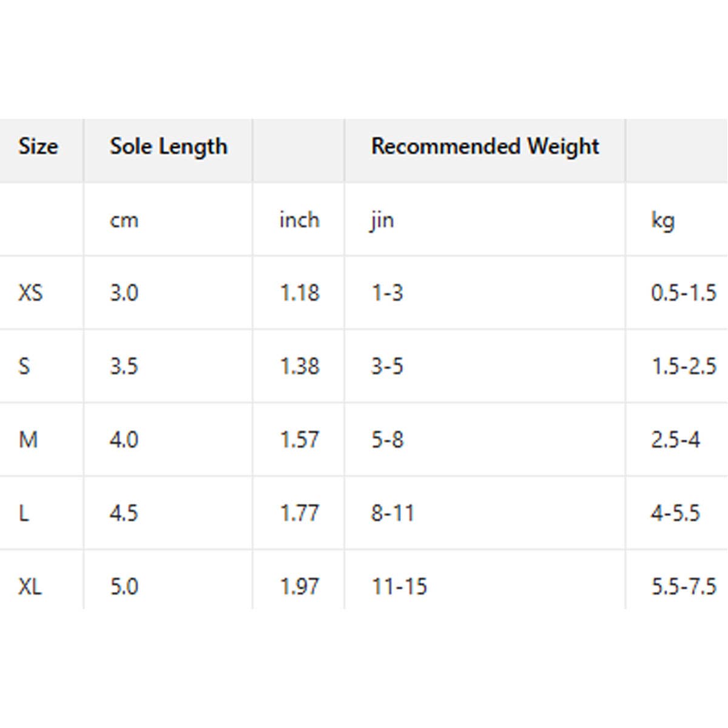728x728 pixels.
Task: Click the 5-8 jin weight cell
Action: pos(387,439)
